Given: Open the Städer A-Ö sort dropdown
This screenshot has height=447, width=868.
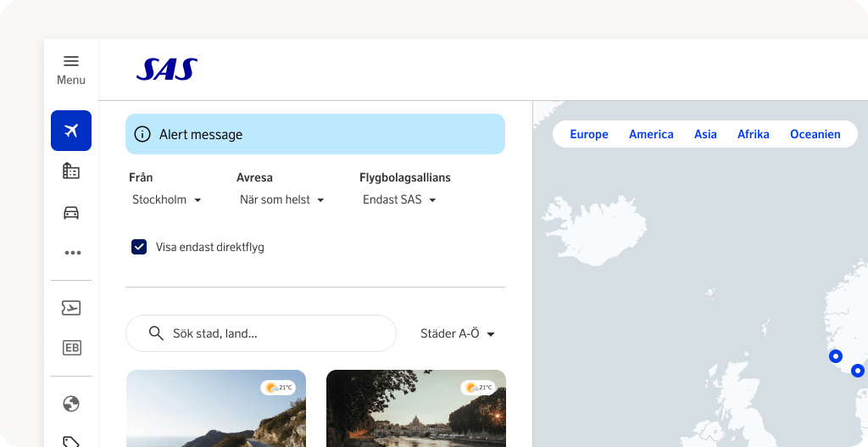Looking at the screenshot, I should (458, 334).
